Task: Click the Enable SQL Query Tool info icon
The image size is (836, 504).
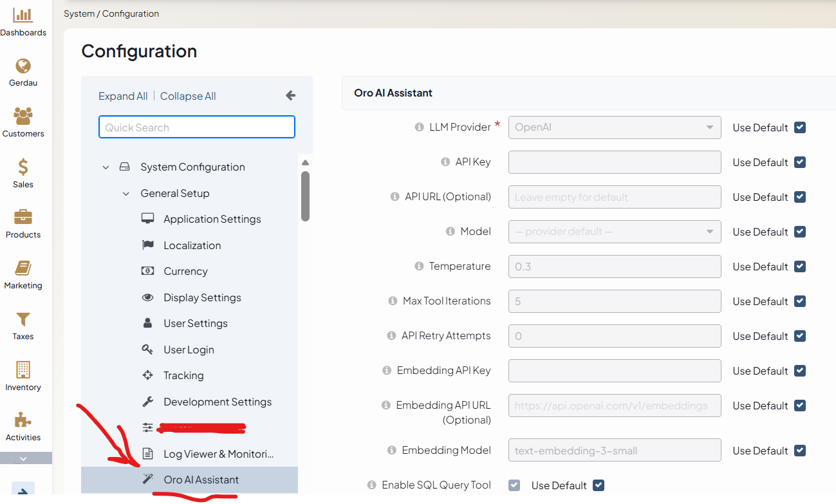Action: (x=371, y=485)
